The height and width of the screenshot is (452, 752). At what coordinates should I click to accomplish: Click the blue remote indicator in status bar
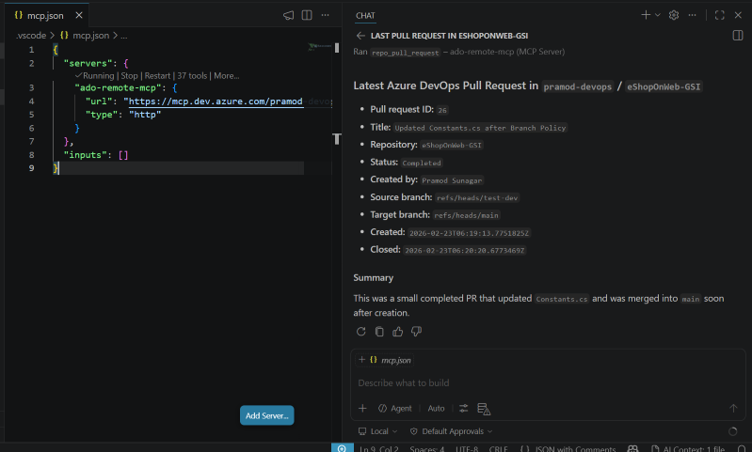coord(342,448)
